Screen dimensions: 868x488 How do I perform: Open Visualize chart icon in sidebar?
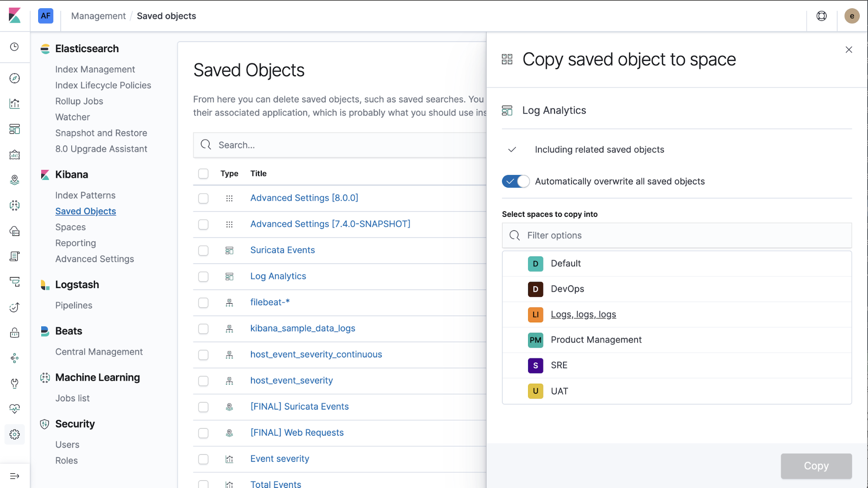(15, 103)
